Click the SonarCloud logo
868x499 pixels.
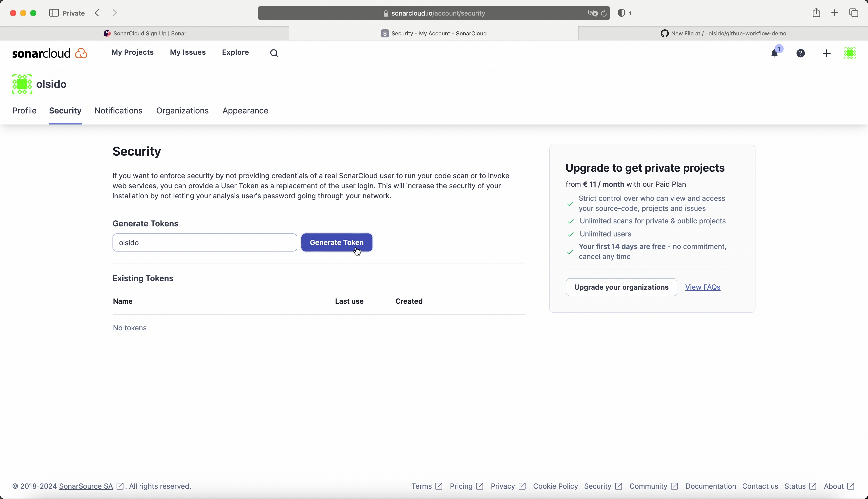click(50, 53)
